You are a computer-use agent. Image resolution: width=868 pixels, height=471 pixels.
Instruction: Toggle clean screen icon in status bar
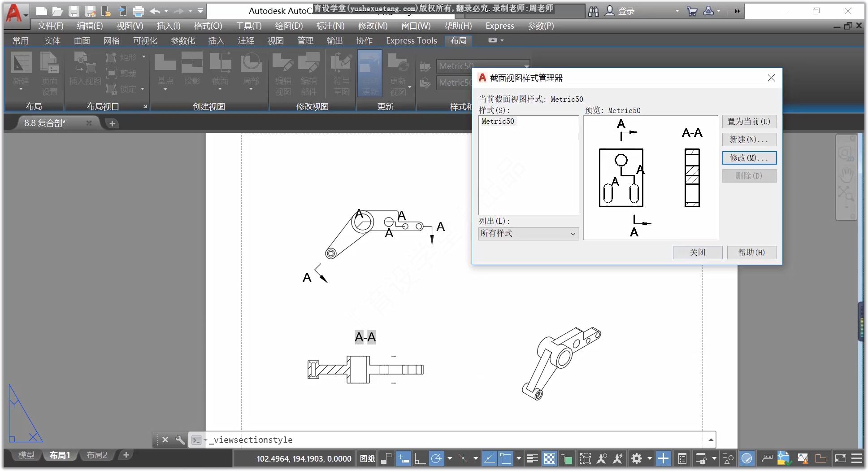pos(840,458)
